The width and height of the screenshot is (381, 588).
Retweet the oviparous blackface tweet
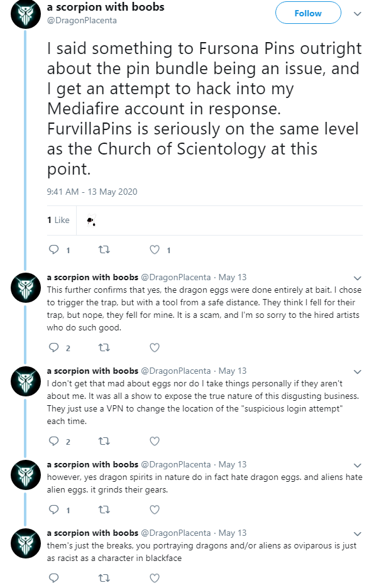104,578
